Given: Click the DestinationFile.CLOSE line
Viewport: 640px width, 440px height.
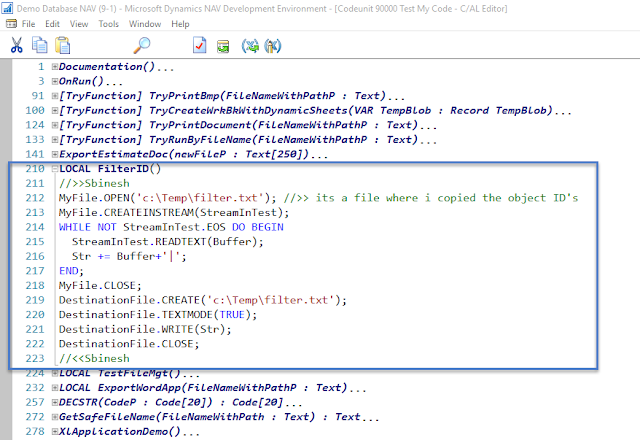Looking at the screenshot, I should click(x=129, y=344).
